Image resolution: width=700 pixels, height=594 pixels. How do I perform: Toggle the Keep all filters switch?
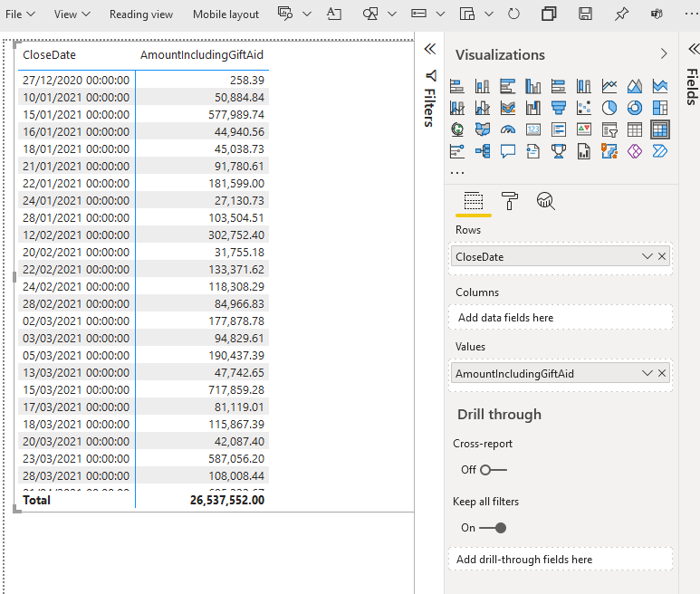(x=493, y=528)
